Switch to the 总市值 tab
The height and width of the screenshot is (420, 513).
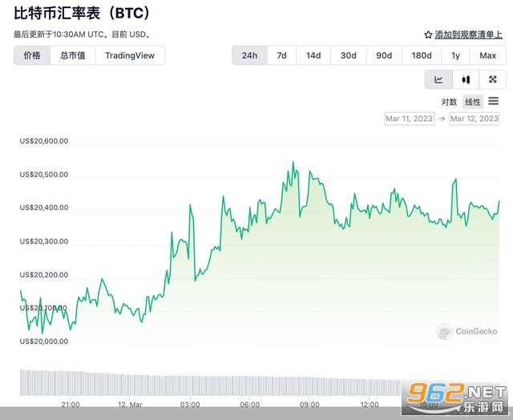73,55
